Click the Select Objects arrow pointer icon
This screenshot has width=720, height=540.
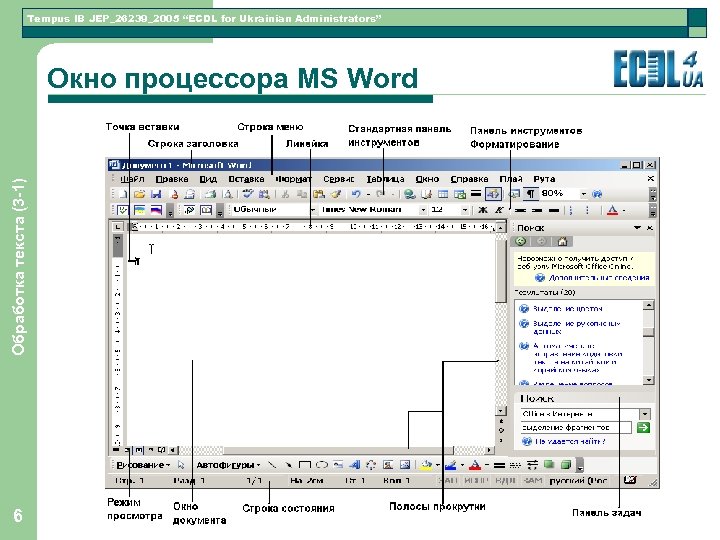181,465
